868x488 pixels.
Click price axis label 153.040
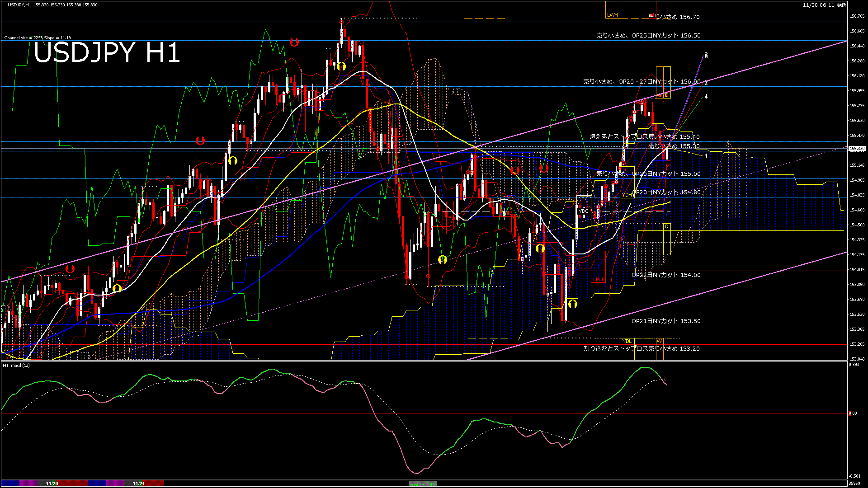pos(857,359)
